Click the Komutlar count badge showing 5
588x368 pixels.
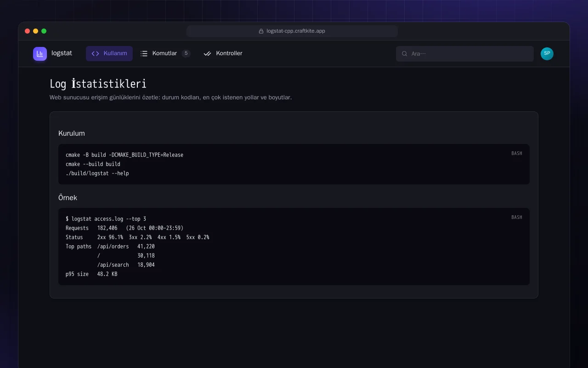186,53
